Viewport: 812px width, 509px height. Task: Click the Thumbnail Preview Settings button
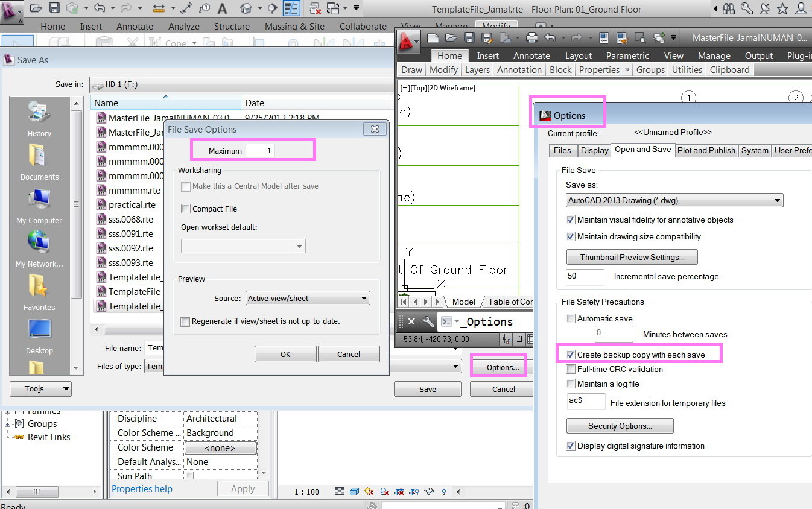coord(632,257)
